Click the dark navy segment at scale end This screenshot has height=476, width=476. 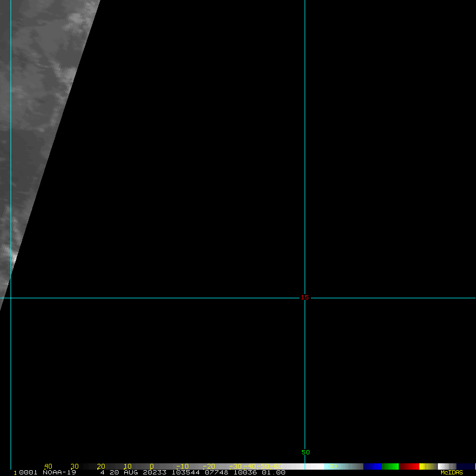pyautogui.click(x=465, y=466)
